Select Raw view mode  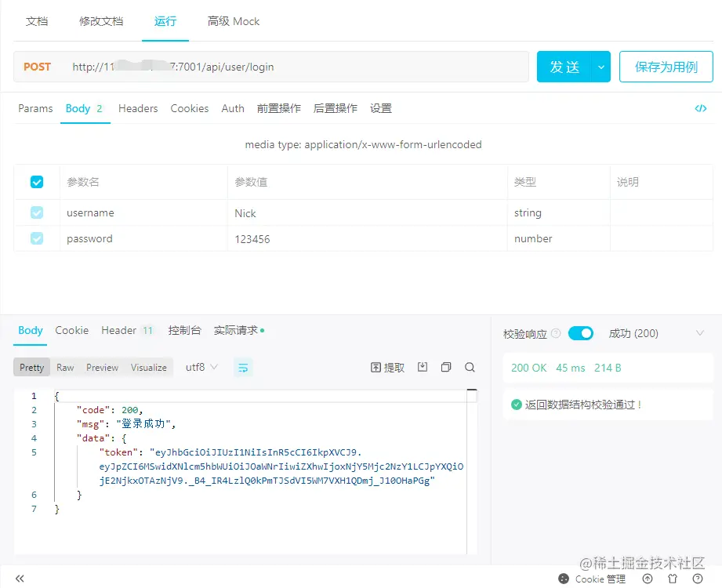pos(65,368)
